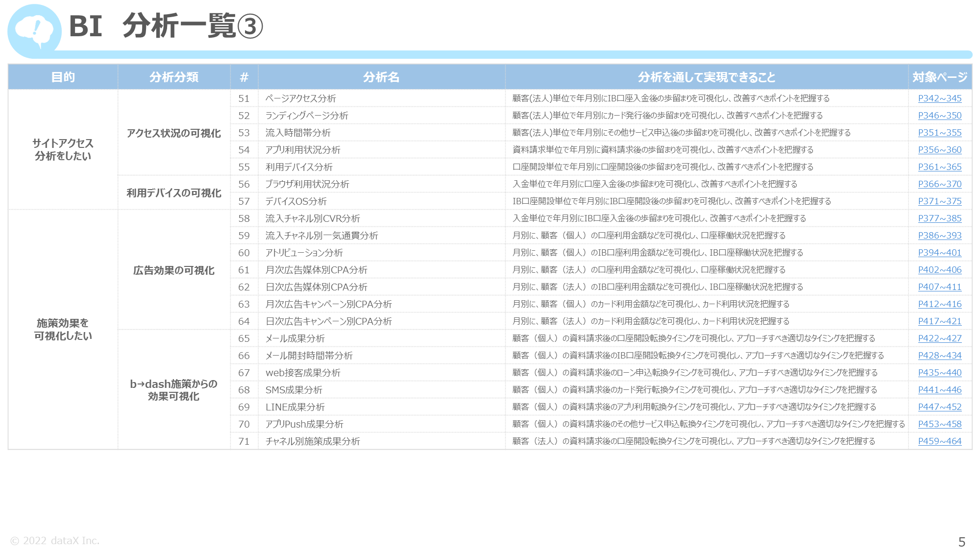
Task: Open page link P377~385
Action: click(939, 218)
